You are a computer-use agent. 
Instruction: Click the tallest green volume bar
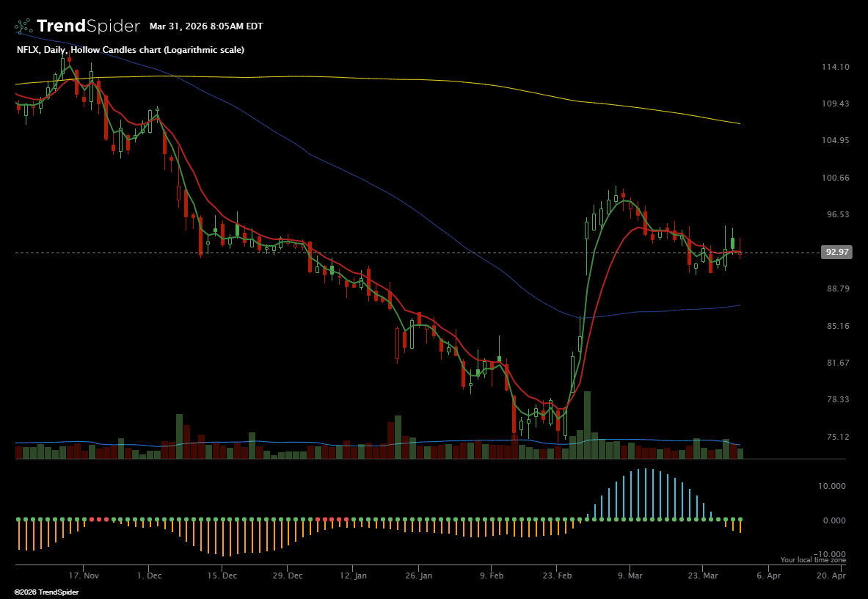pos(587,426)
